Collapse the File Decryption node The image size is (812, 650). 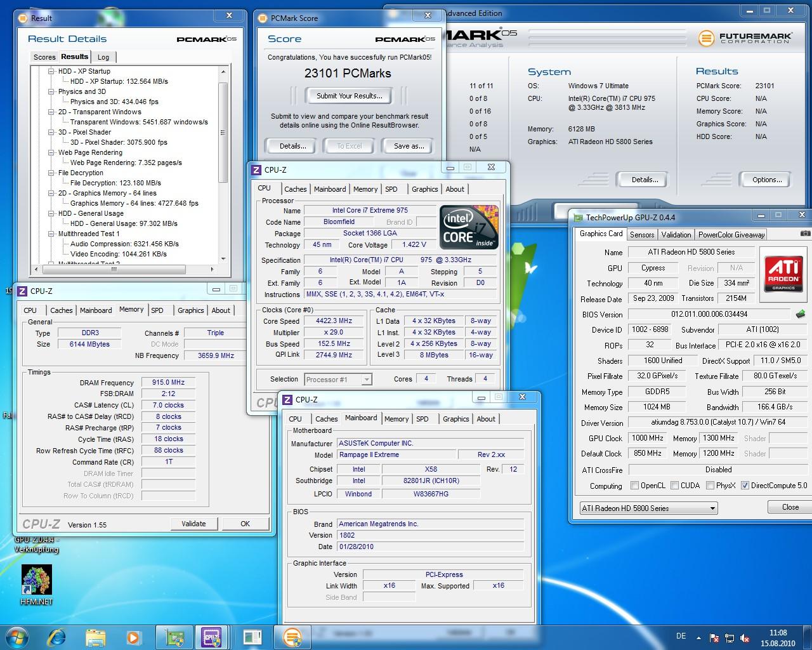point(51,173)
